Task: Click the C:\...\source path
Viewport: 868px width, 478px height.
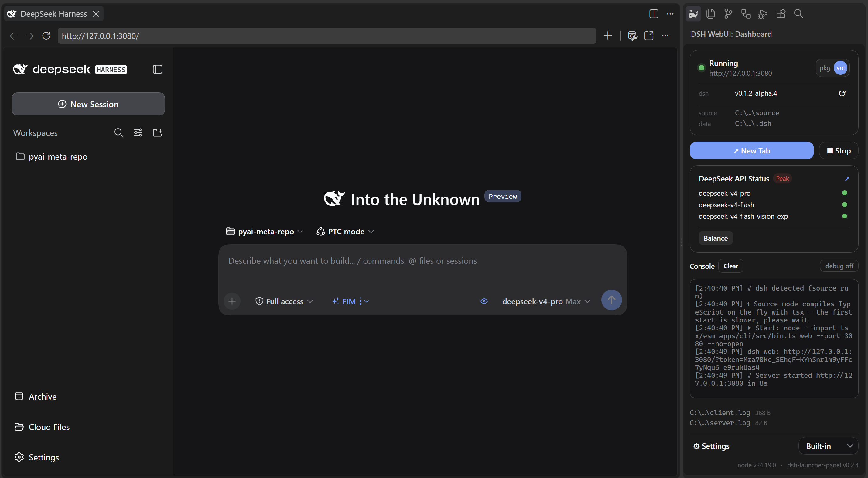Action: point(757,113)
